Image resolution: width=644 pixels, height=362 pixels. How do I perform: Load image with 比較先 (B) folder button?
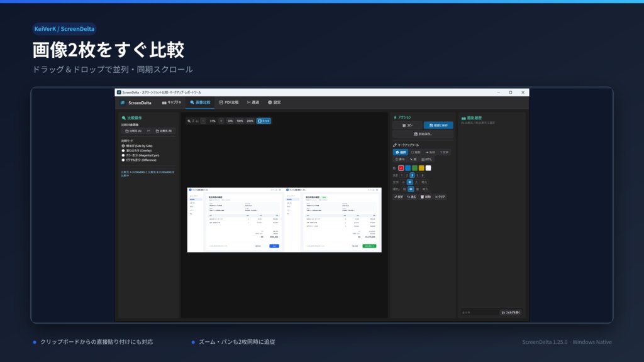pos(164,131)
